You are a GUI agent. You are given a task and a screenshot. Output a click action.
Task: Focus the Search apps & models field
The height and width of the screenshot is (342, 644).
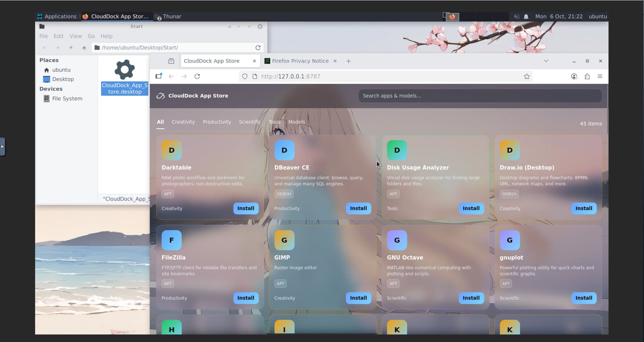[480, 96]
